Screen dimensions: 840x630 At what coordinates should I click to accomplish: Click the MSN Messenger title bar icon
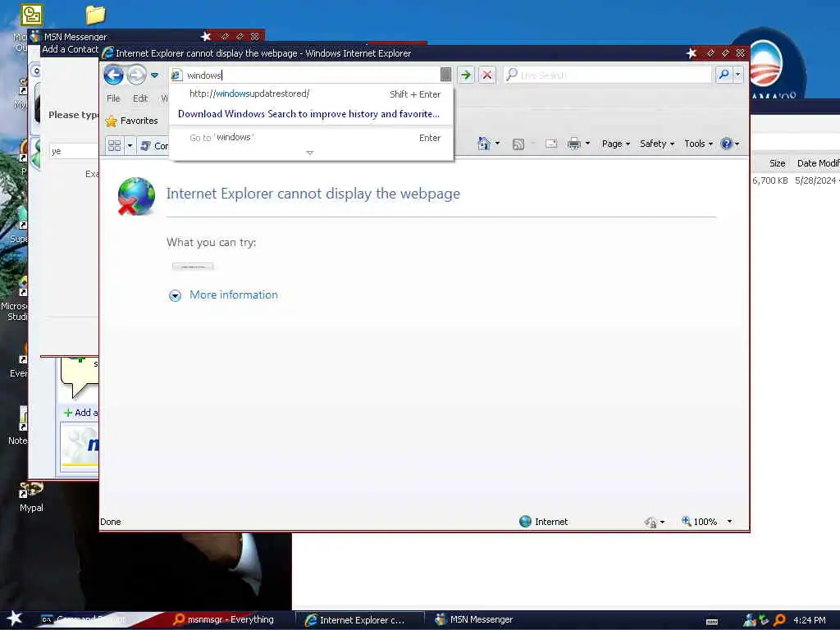pyautogui.click(x=35, y=36)
